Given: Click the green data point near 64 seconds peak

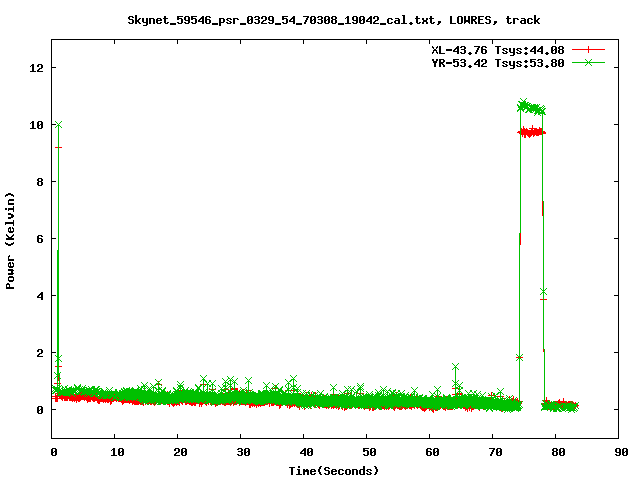Looking at the screenshot, I should [456, 367].
